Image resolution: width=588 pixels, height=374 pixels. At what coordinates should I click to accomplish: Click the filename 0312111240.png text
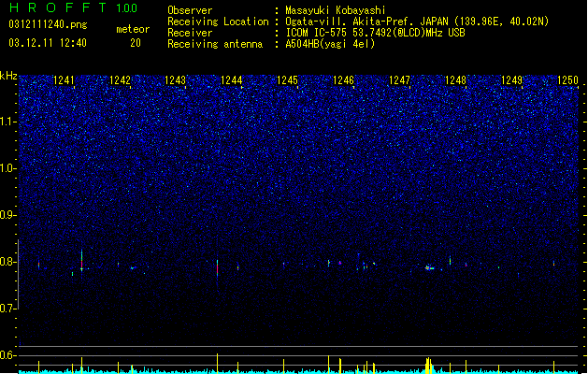[x=48, y=24]
